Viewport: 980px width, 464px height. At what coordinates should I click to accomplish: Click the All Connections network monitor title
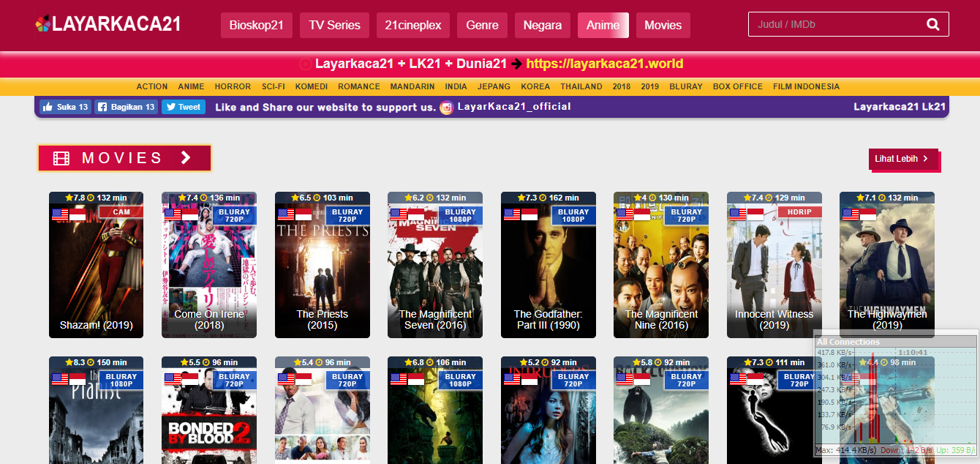click(x=848, y=342)
